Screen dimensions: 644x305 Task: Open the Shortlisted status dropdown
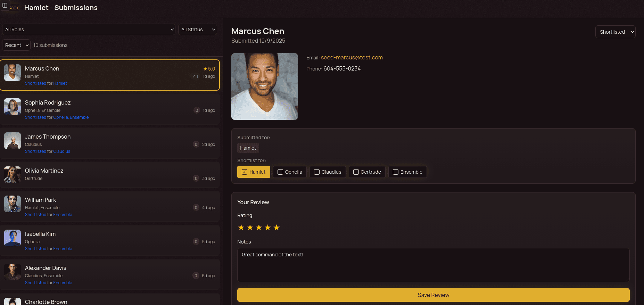click(615, 32)
